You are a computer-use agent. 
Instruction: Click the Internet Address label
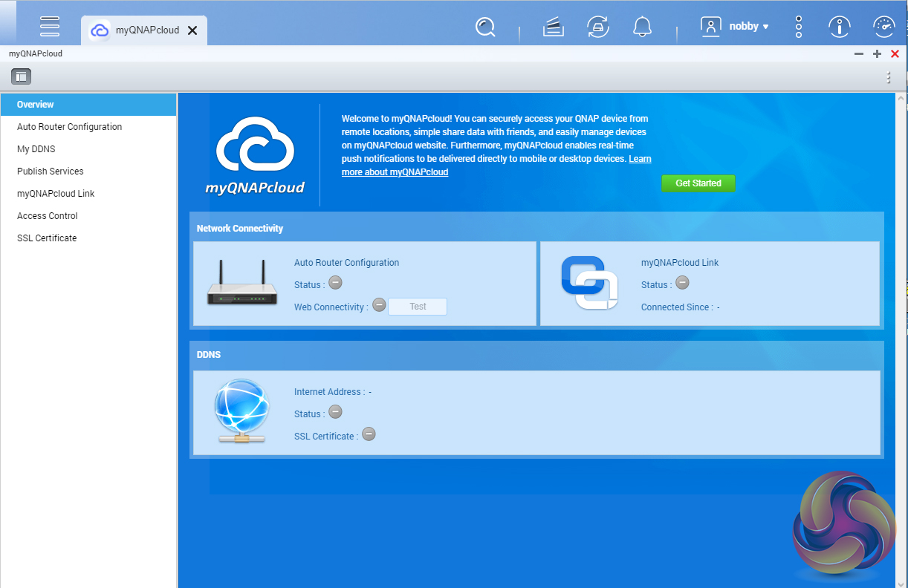click(x=329, y=392)
